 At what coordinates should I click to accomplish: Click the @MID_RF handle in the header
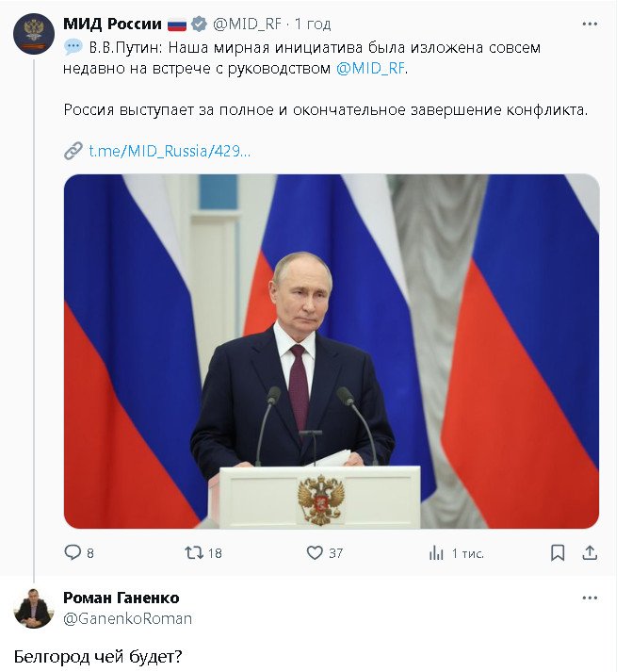click(x=248, y=25)
